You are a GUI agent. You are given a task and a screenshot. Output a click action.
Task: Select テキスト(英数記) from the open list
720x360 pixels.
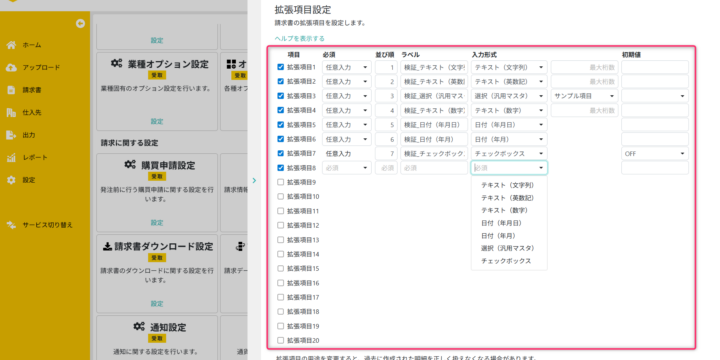509,198
